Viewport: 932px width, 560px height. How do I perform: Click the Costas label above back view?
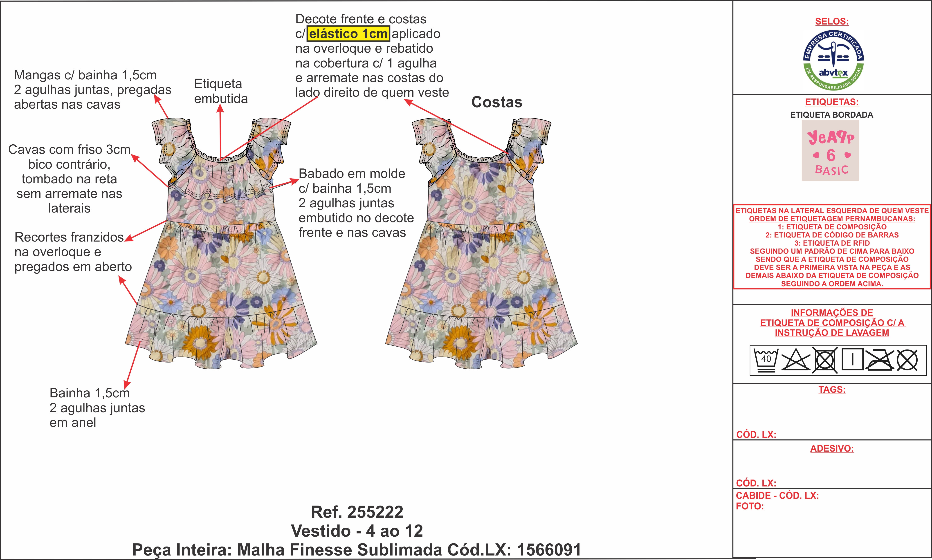pos(496,102)
